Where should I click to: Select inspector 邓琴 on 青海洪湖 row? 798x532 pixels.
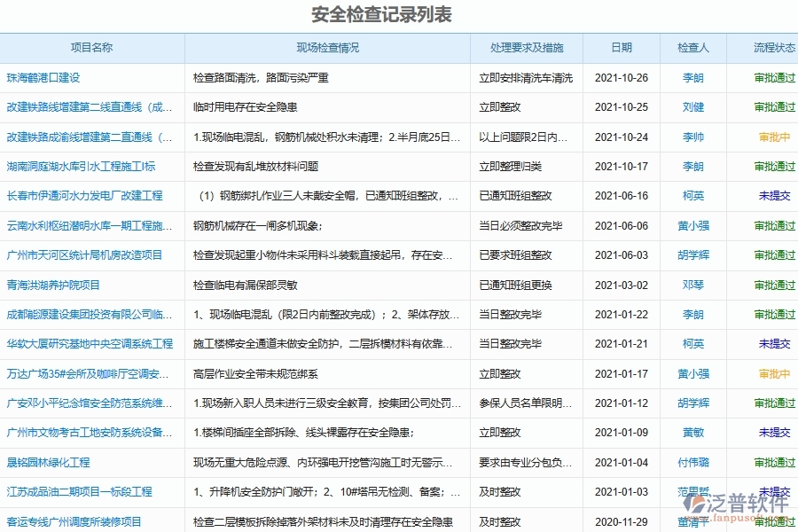(x=692, y=286)
